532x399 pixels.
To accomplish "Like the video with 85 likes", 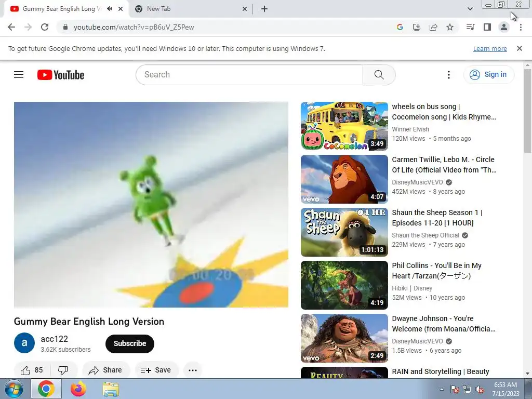I will pos(32,370).
